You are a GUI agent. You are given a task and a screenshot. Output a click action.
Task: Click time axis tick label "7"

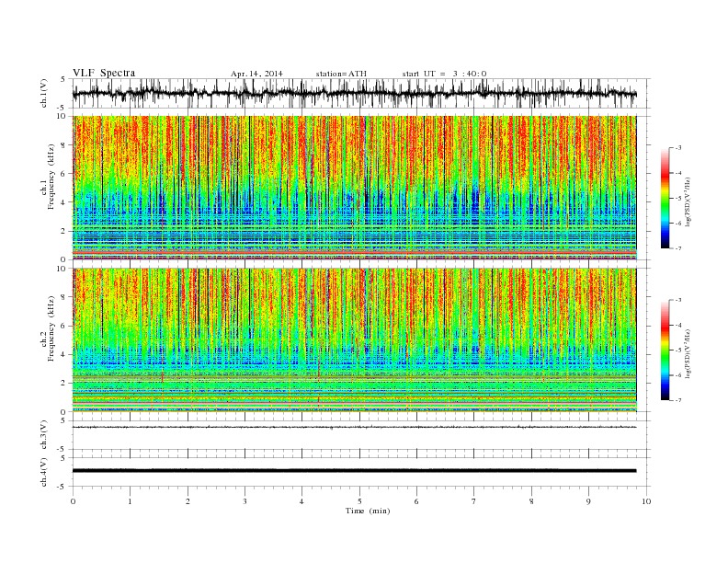474,501
